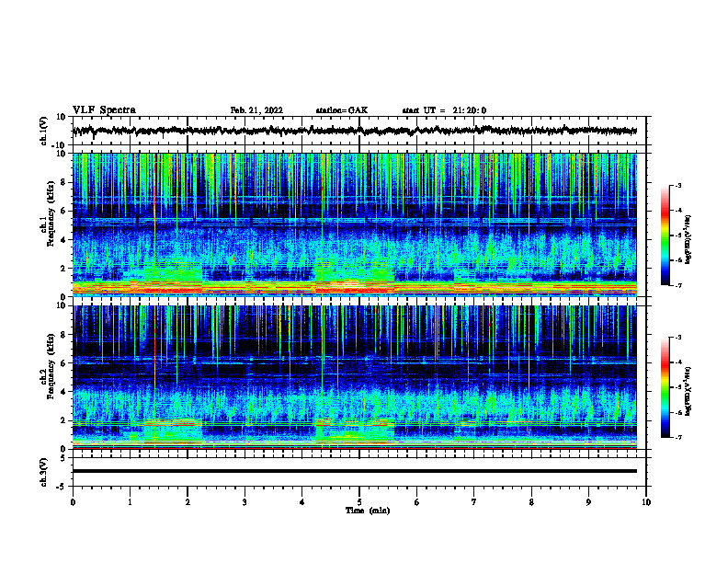
Task: Click the "ch.3(V)" axis label
Action: pyautogui.click(x=44, y=472)
